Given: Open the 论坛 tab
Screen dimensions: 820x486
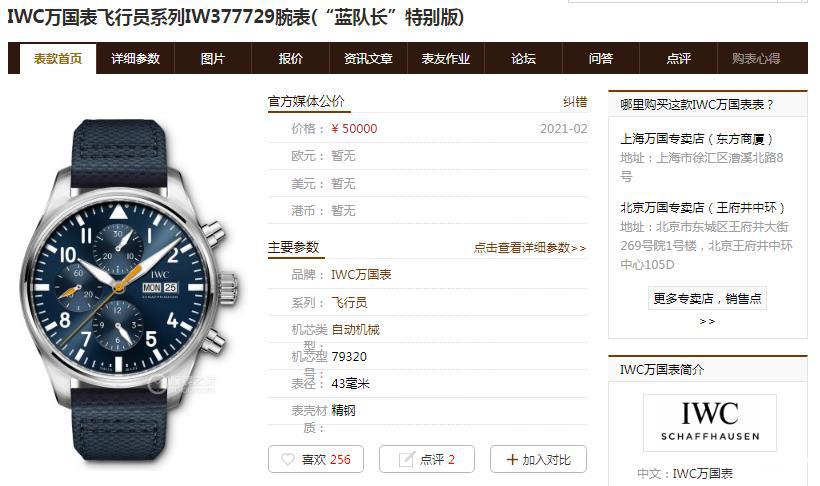Looking at the screenshot, I should [x=523, y=59].
